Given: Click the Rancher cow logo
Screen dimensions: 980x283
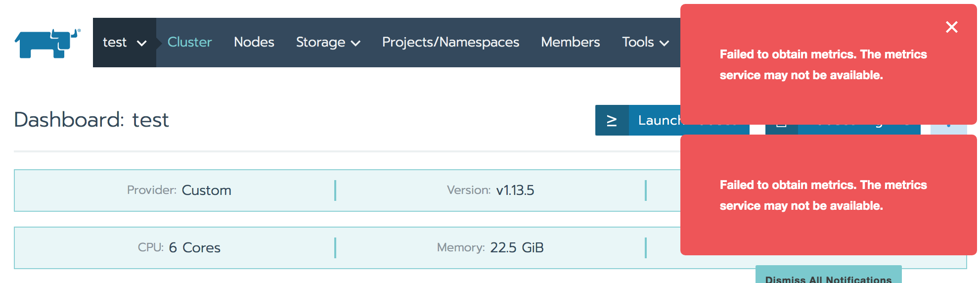Looking at the screenshot, I should pos(47,44).
